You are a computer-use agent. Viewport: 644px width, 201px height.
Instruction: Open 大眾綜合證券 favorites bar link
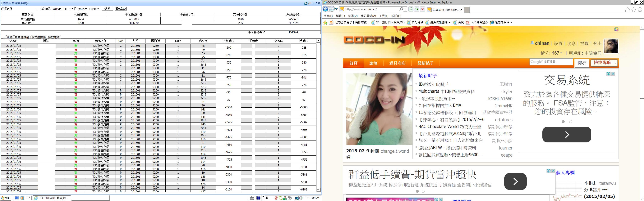pyautogui.click(x=477, y=22)
